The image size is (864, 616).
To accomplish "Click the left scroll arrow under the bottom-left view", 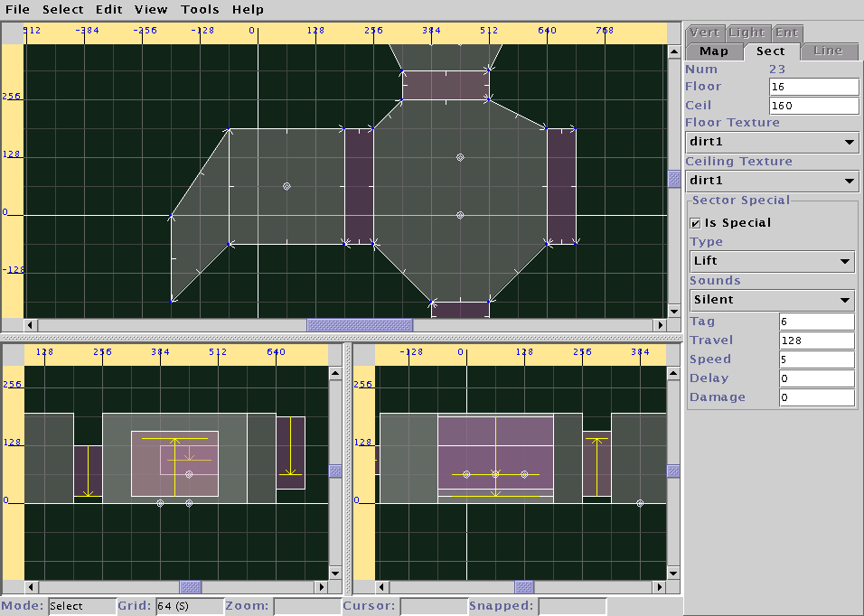I will (31, 587).
